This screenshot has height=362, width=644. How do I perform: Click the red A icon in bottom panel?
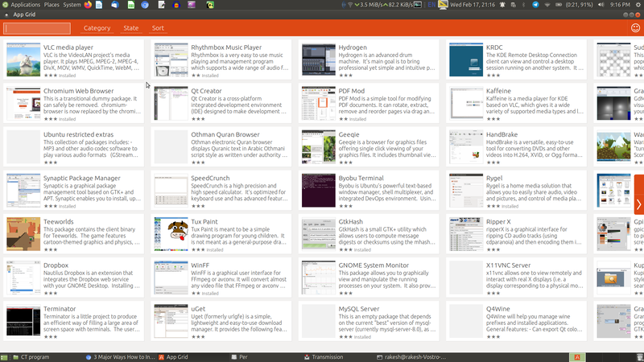coord(577,357)
